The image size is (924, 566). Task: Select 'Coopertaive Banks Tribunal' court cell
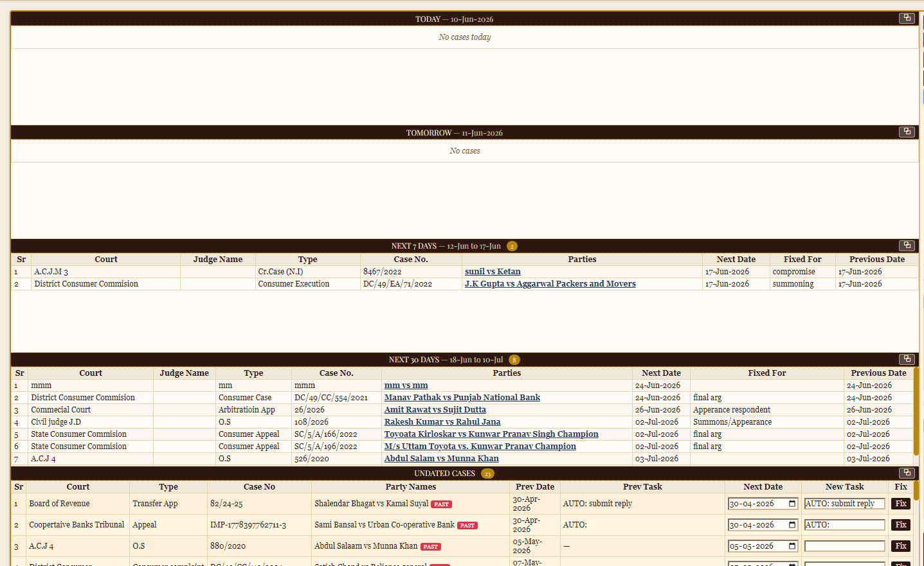pyautogui.click(x=78, y=525)
